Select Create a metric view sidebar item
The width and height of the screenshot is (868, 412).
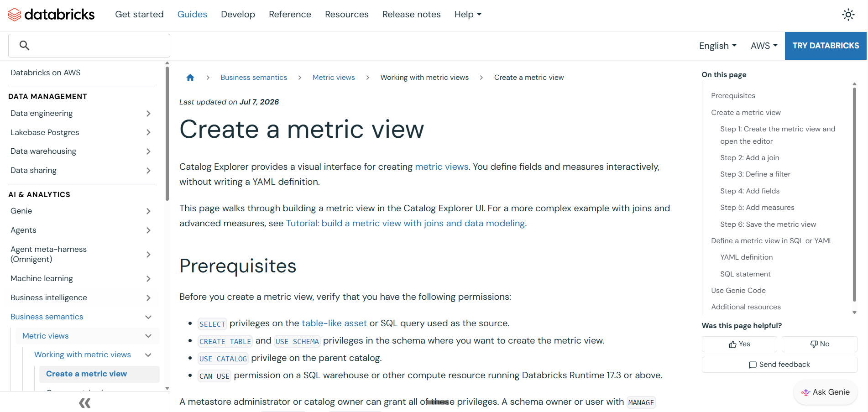[99, 374]
